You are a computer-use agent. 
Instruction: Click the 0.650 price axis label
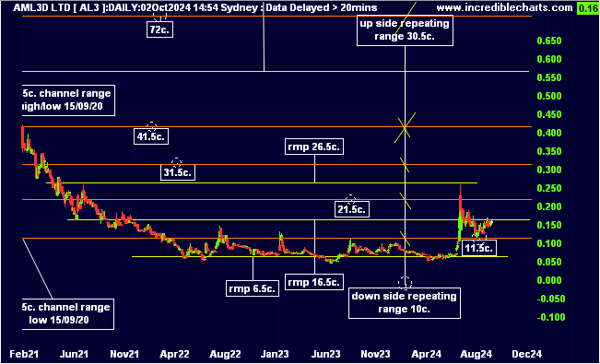tap(549, 41)
